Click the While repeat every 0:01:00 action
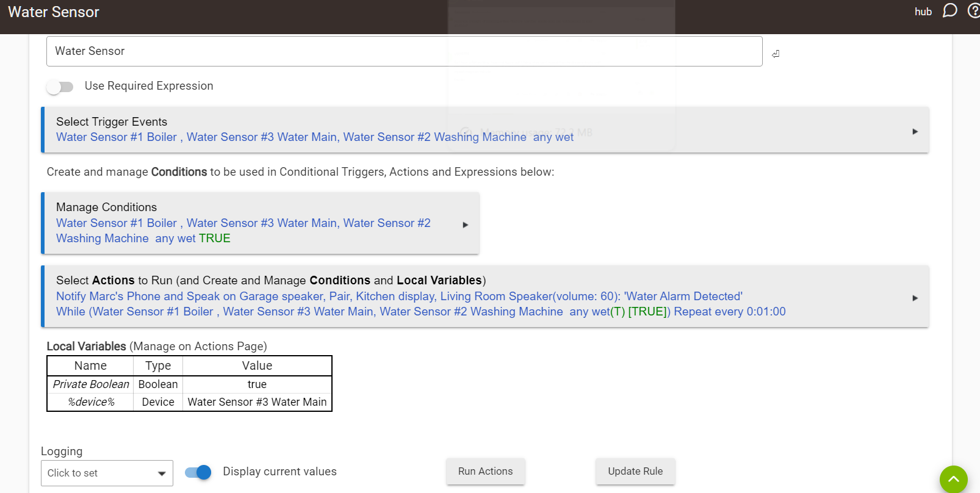 [x=420, y=312]
